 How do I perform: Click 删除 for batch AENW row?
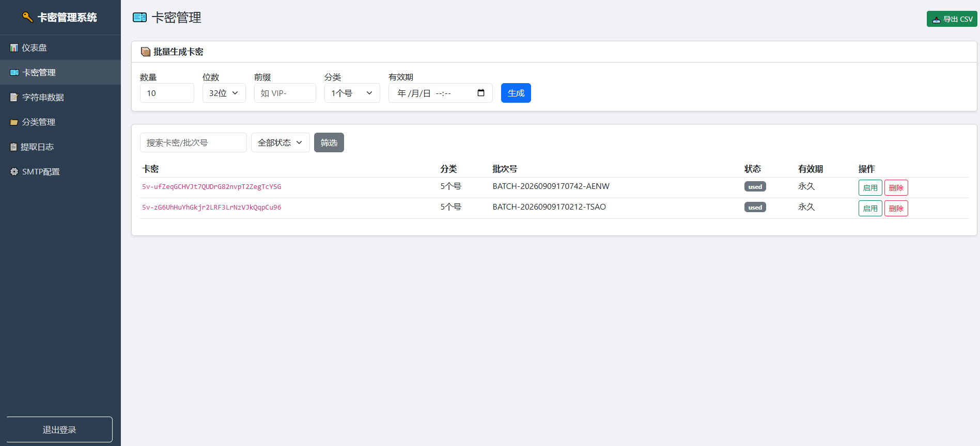click(896, 187)
